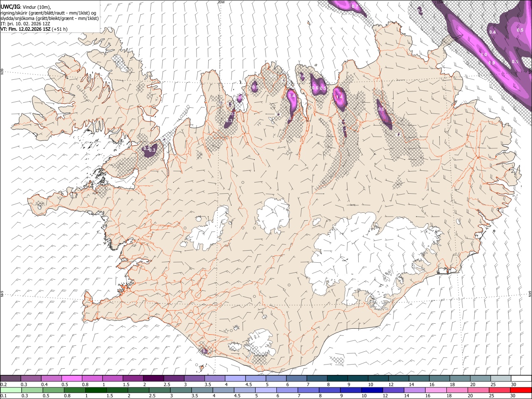Pick the white swatch ending the upper legend

(521, 378)
